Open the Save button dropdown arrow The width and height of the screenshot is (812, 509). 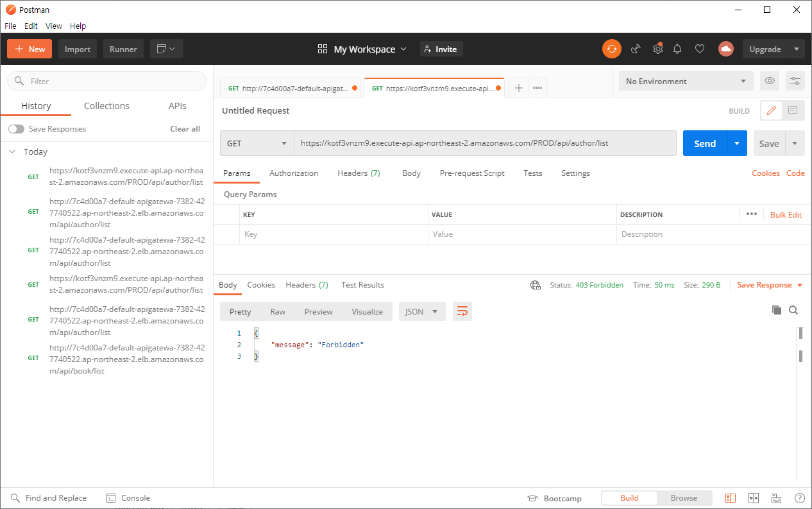point(795,143)
